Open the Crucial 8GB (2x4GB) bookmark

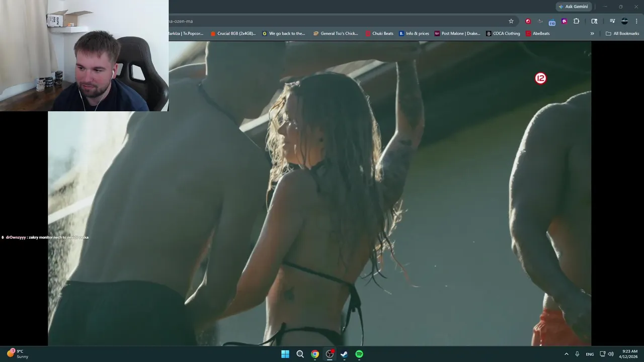coord(233,34)
